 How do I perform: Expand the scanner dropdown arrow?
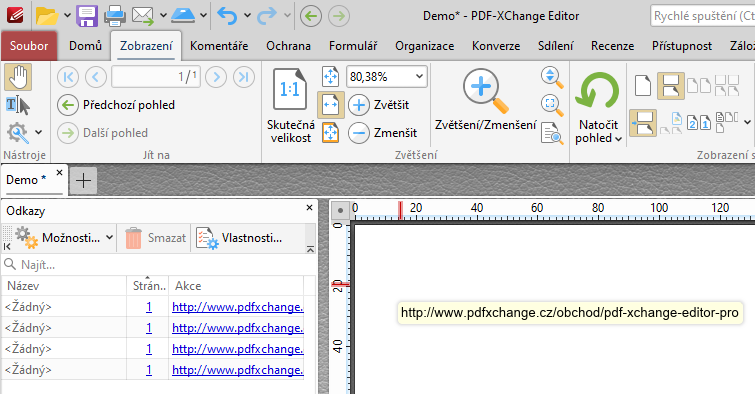[x=204, y=16]
